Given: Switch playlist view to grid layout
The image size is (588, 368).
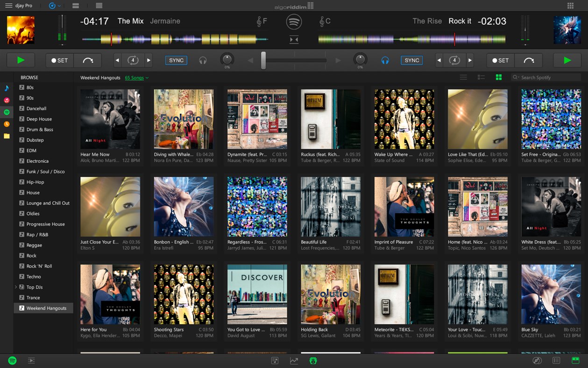Looking at the screenshot, I should (498, 77).
